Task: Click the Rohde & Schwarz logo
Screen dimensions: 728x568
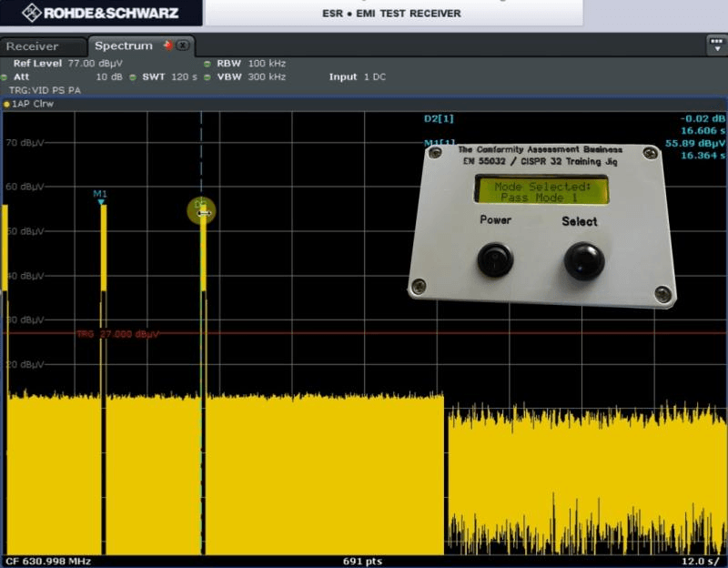Action: click(100, 13)
